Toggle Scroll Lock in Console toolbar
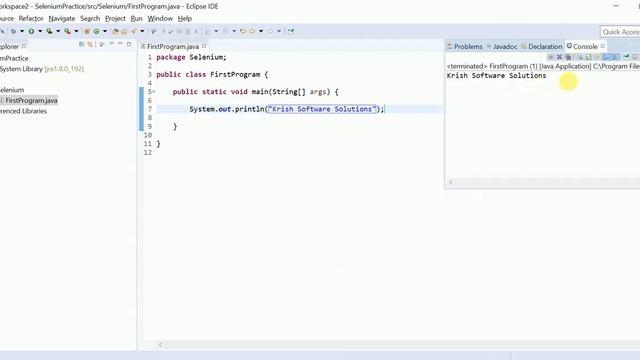Viewport: 640px width, 360px height. tap(587, 57)
